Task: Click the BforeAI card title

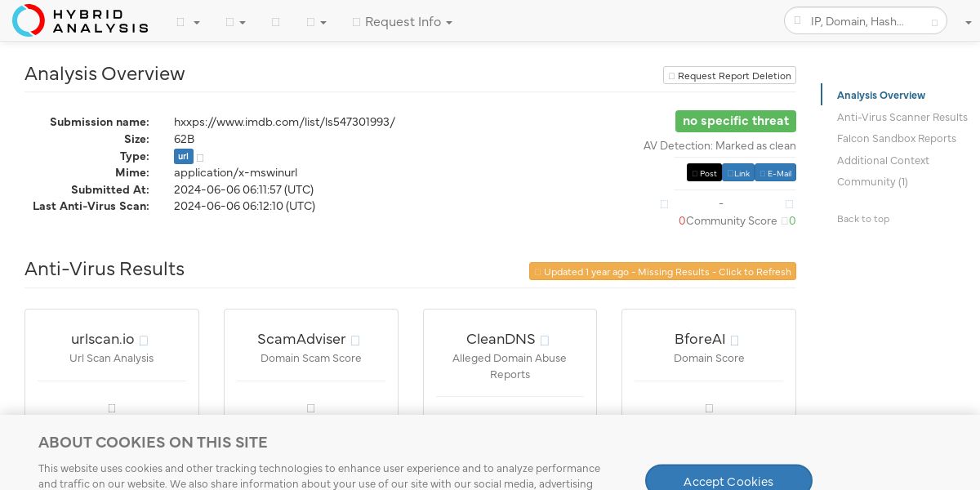Action: point(700,339)
